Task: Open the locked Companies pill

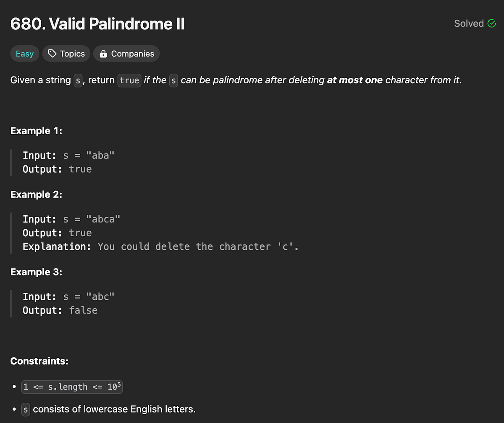Action: (126, 54)
